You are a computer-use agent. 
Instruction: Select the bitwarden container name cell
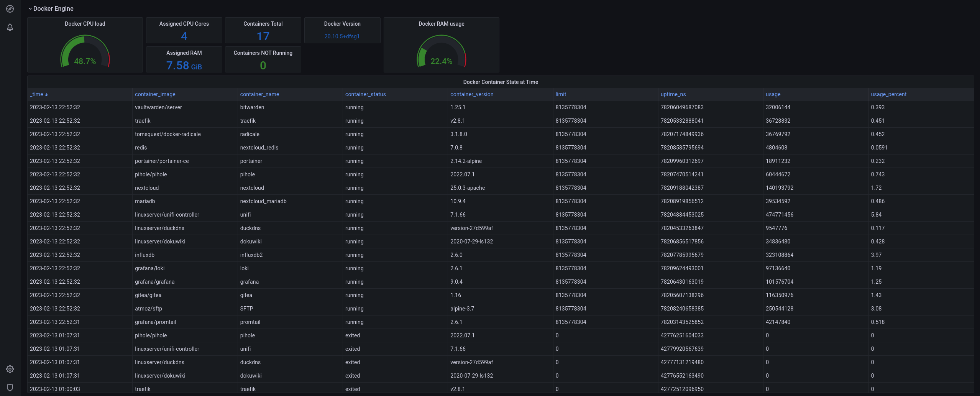click(x=290, y=107)
